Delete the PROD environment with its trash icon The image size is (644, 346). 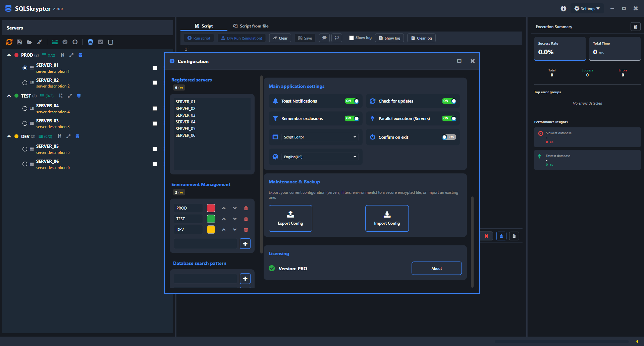point(246,208)
